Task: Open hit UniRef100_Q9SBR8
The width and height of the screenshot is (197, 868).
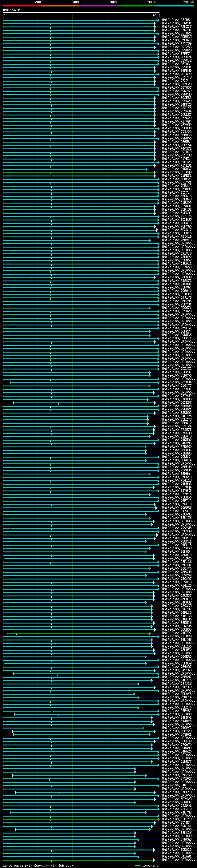Action: (177, 50)
